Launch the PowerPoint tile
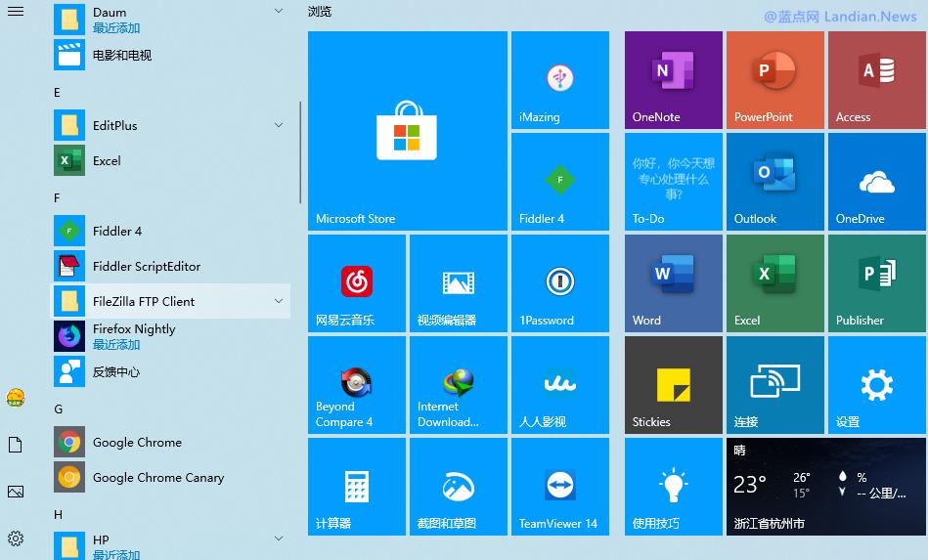The width and height of the screenshot is (928, 560). (775, 80)
